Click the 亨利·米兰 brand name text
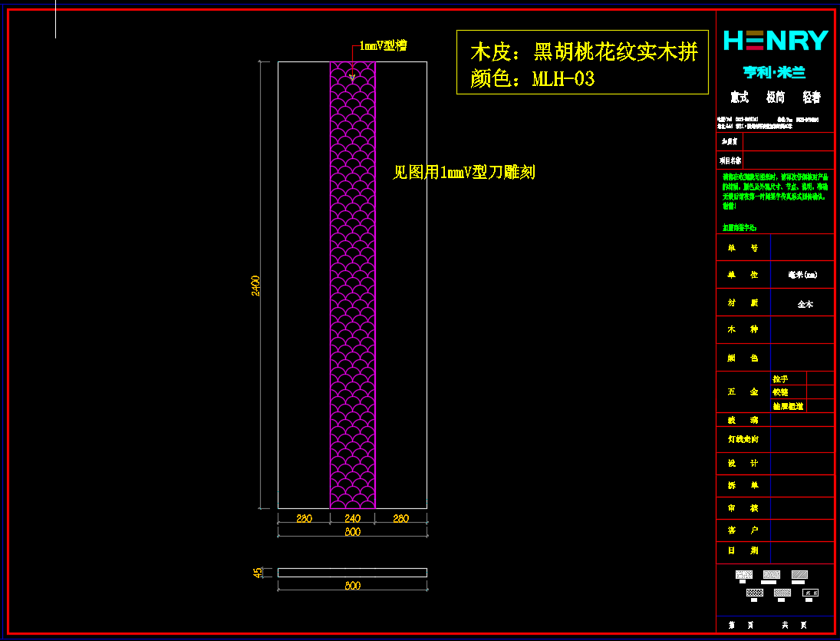The width and height of the screenshot is (840, 641). [x=774, y=73]
